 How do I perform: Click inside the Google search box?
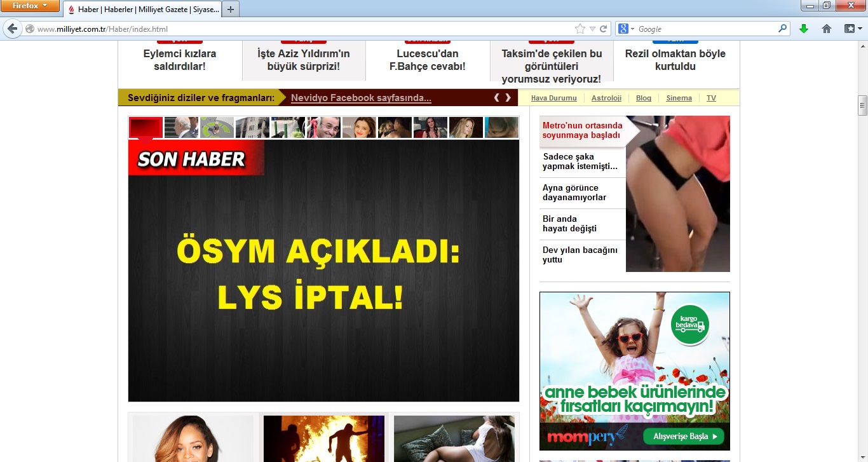707,29
